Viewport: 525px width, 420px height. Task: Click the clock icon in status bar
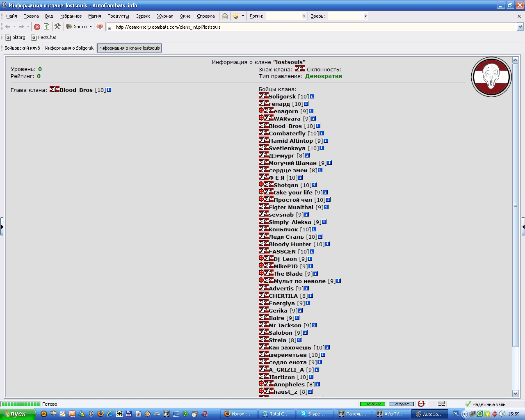pos(421,404)
